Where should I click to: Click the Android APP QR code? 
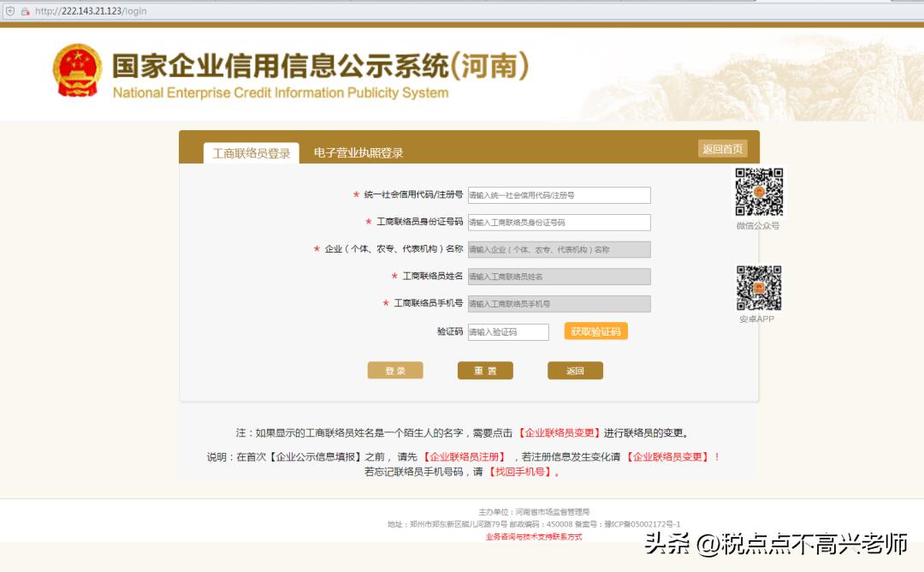tap(759, 288)
